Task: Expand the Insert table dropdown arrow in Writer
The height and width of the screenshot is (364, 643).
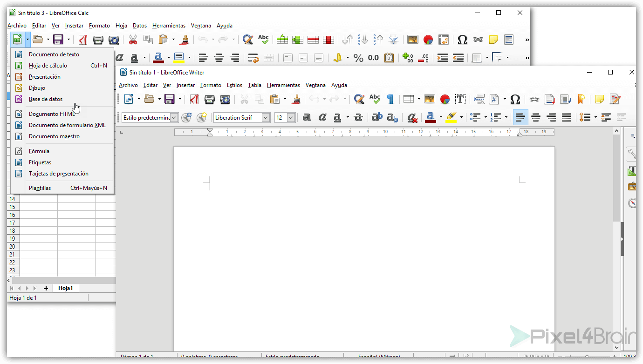Action: (419, 99)
